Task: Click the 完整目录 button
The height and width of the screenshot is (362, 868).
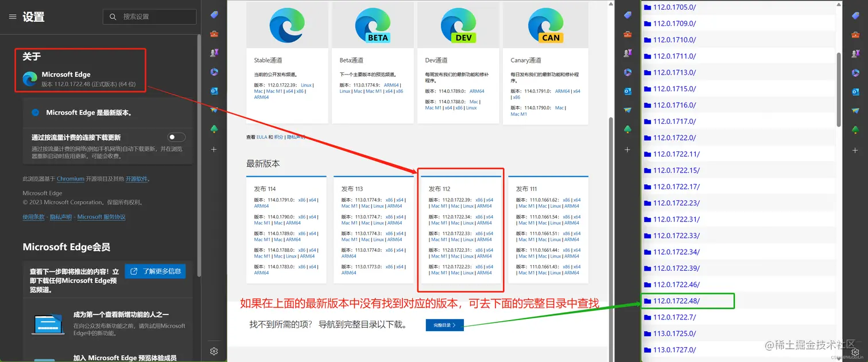Action: (444, 325)
